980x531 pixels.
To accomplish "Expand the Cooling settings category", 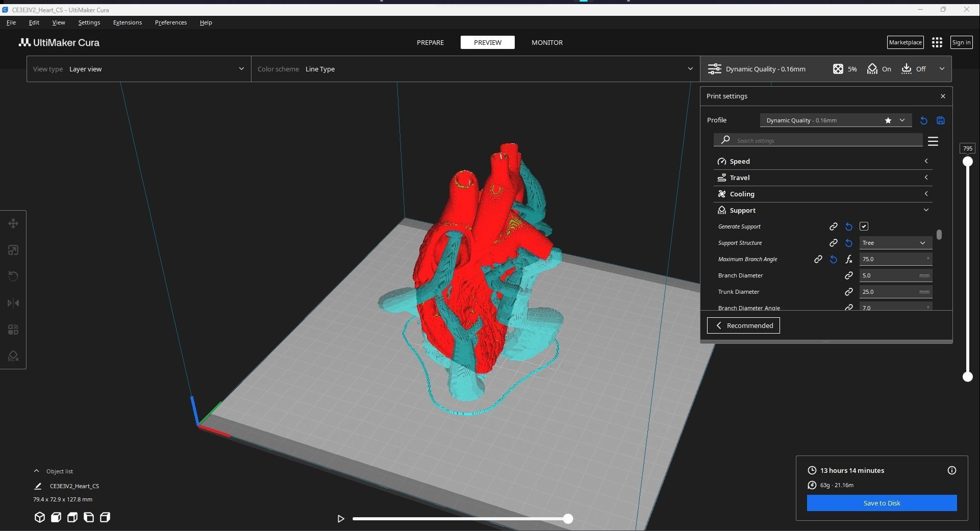I will tap(823, 194).
